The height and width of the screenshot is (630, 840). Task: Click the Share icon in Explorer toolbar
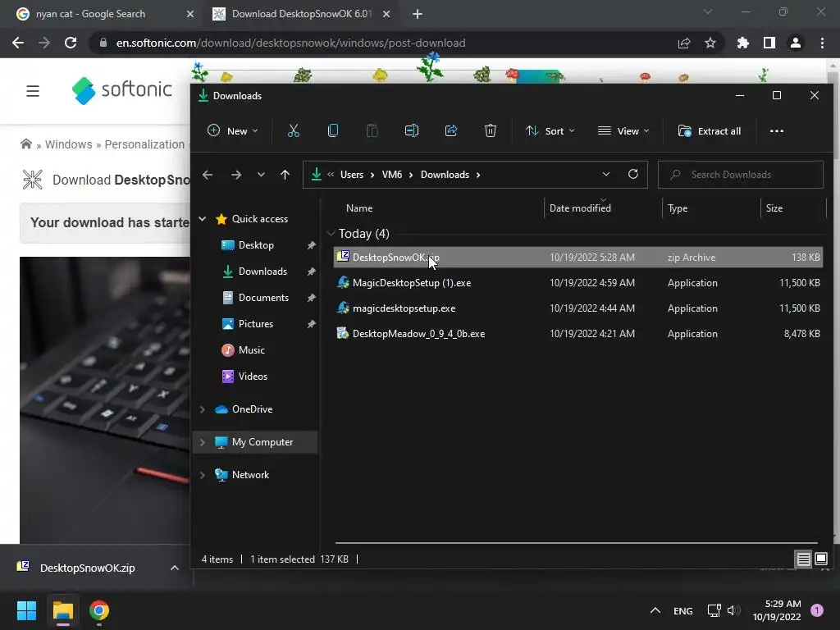coord(451,130)
